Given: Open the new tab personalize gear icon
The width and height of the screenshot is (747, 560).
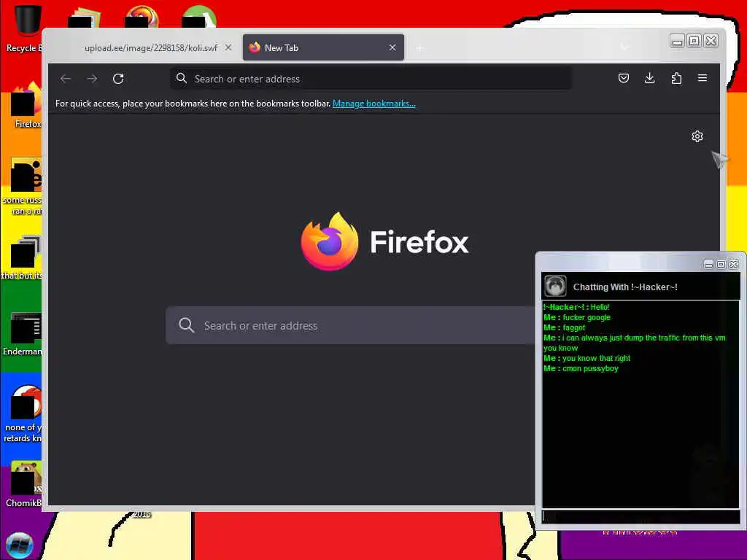Looking at the screenshot, I should [x=697, y=136].
